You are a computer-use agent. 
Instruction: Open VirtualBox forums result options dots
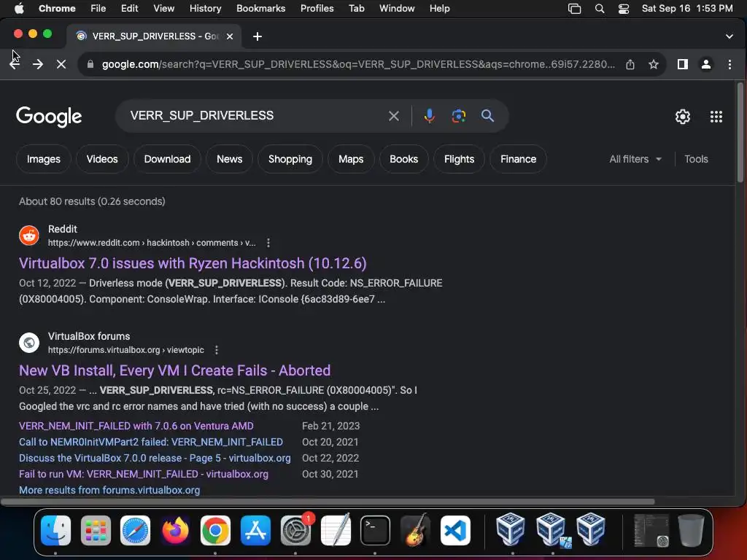[x=216, y=350]
